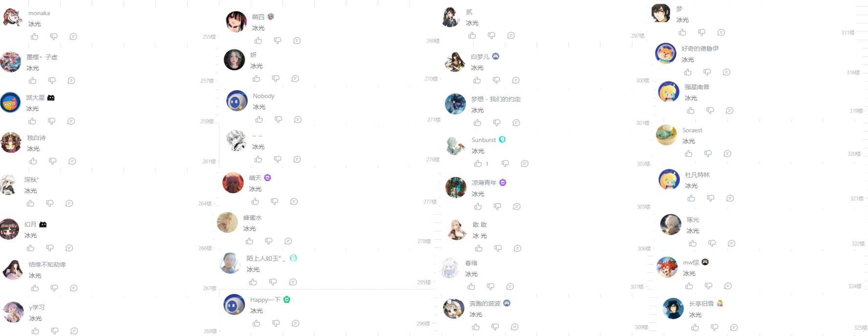Open reply bubble under 杜凡特林's comment
Screen dimensions: 868x336
click(x=730, y=198)
